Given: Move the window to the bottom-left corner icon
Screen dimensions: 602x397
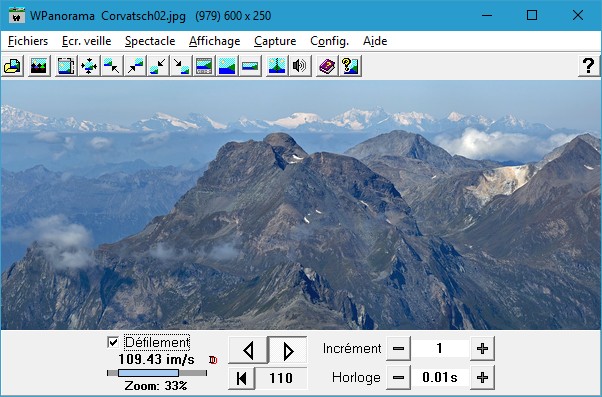Looking at the screenshot, I should 158,66.
